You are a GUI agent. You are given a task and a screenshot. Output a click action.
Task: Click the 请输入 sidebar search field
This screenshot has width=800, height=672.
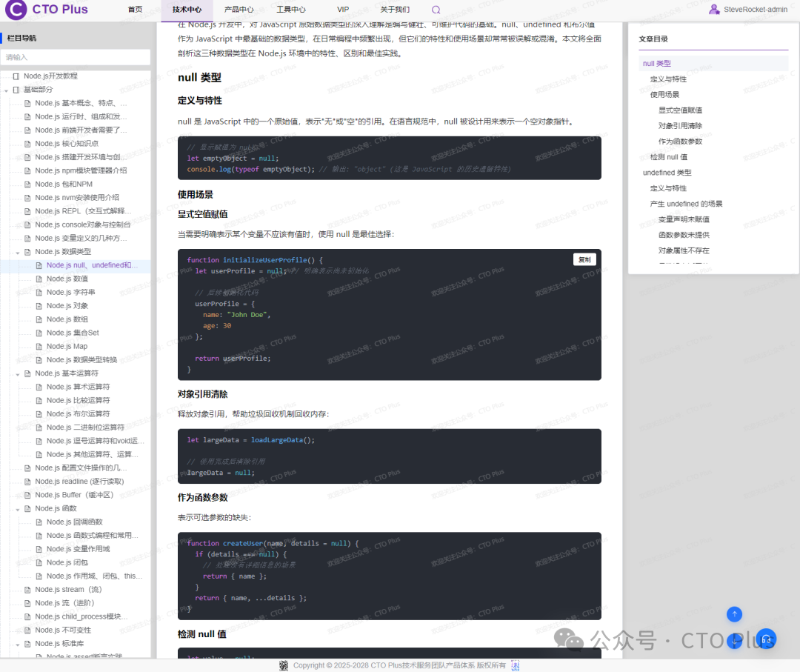pyautogui.click(x=74, y=56)
